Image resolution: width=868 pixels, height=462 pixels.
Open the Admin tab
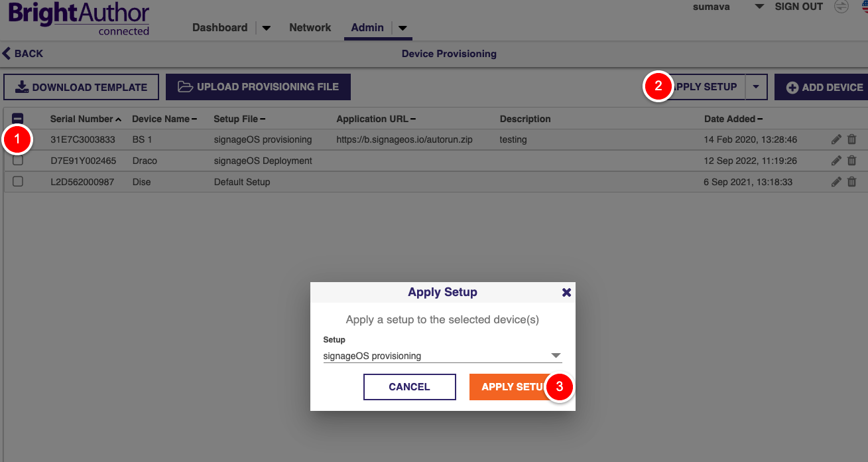pos(367,28)
